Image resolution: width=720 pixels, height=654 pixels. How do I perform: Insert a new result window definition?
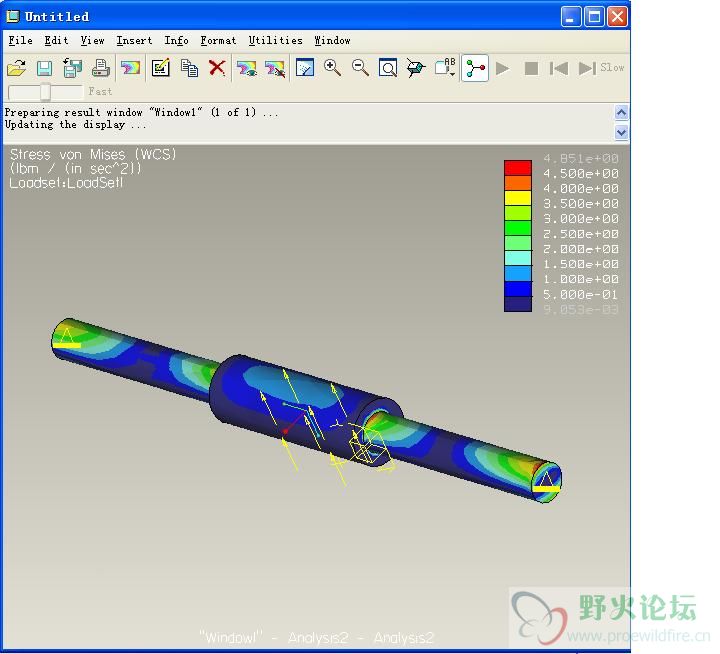tap(130, 68)
